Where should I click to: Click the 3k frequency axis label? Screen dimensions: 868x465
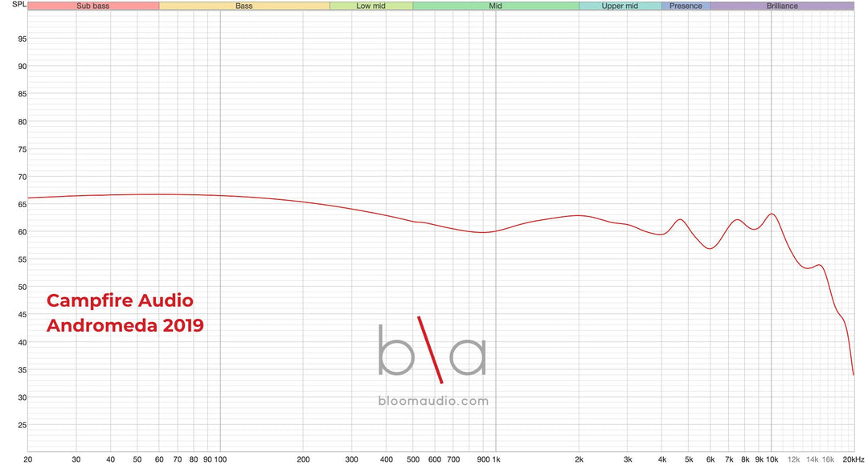point(628,459)
